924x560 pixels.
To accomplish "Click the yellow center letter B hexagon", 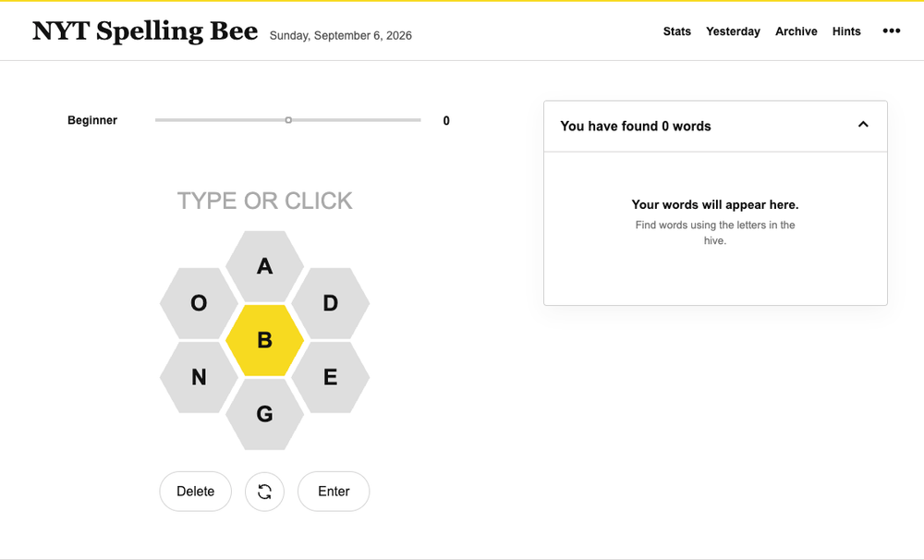I will [x=264, y=340].
